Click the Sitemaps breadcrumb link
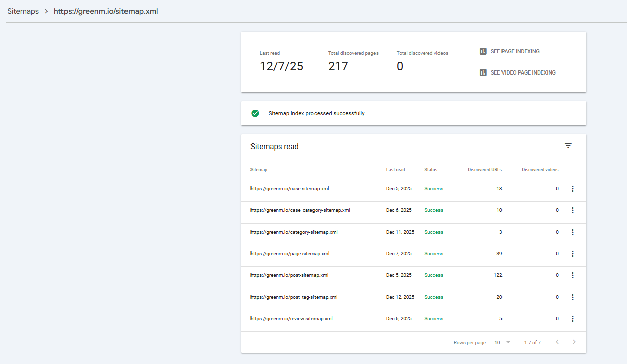Viewport: 627px width, 364px height. point(23,11)
